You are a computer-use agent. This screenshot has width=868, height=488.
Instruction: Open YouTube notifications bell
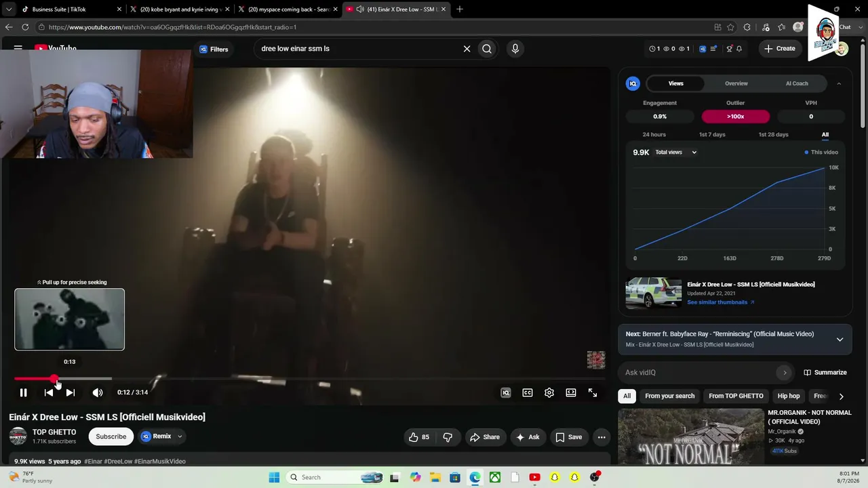point(739,49)
